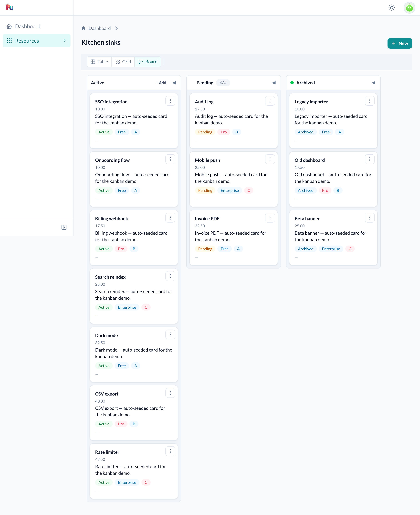The width and height of the screenshot is (420, 515).
Task: Open Mobile push card menu
Action: pyautogui.click(x=270, y=159)
